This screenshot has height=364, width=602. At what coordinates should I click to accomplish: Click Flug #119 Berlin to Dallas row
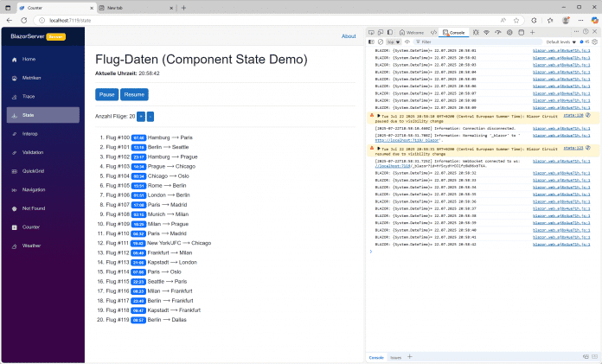click(x=146, y=320)
